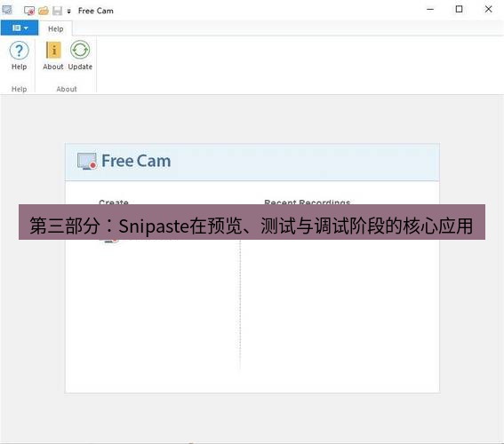Minimize the Free Cam window
The height and width of the screenshot is (444, 504).
tap(430, 9)
